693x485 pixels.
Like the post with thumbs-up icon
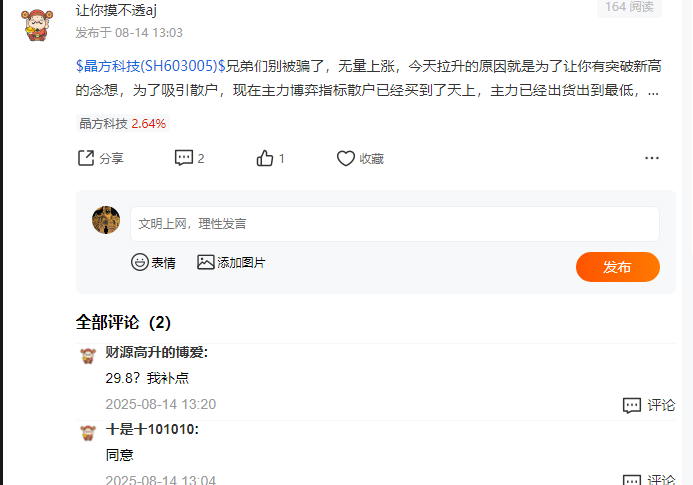click(265, 158)
